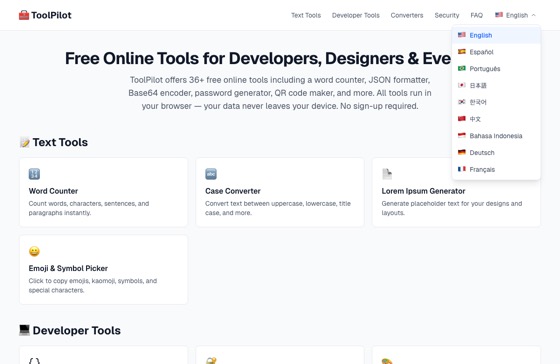Click the main Free Online Tools headline
The width and height of the screenshot is (560, 364).
click(258, 58)
